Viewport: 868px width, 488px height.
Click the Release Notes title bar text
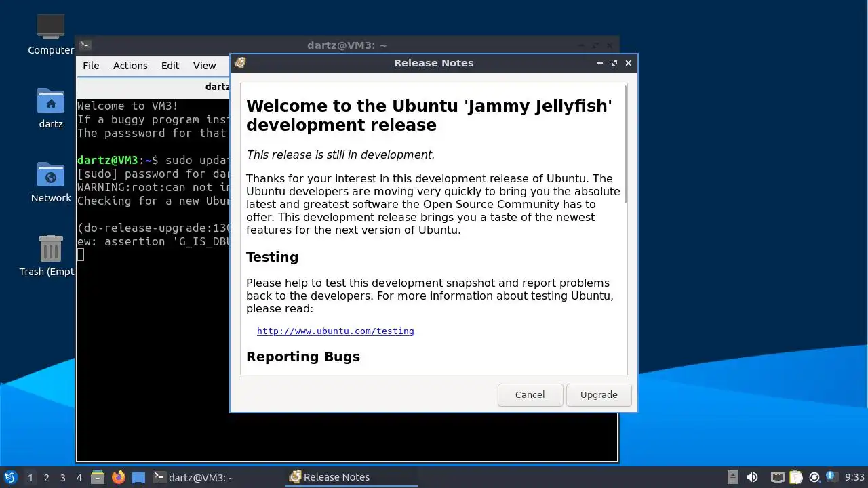pos(434,63)
